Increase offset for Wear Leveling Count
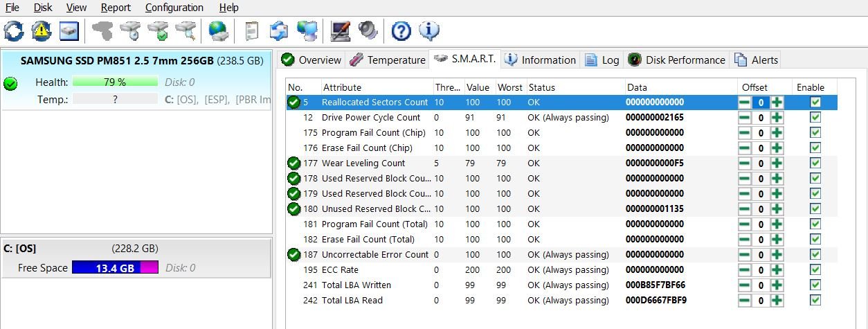The image size is (868, 329). click(777, 163)
